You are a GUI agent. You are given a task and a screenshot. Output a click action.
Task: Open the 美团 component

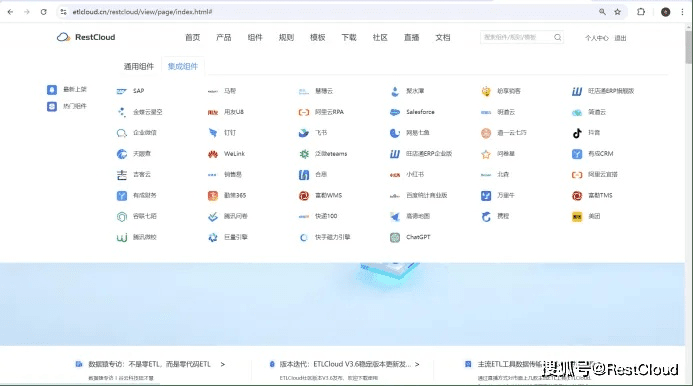tap(586, 217)
